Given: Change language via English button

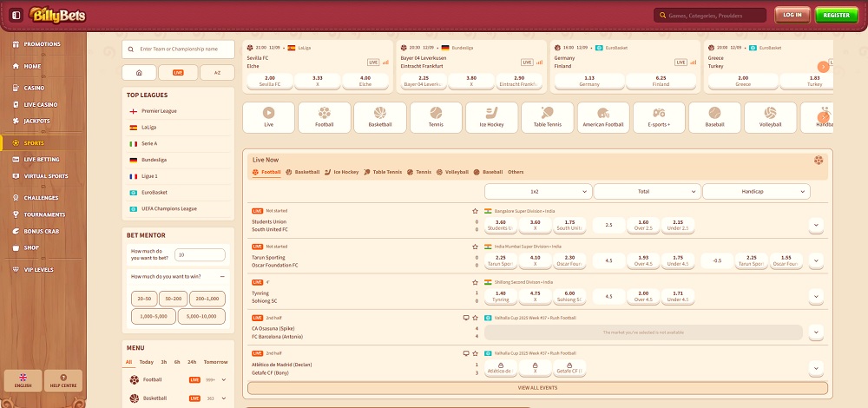Looking at the screenshot, I should (x=23, y=381).
